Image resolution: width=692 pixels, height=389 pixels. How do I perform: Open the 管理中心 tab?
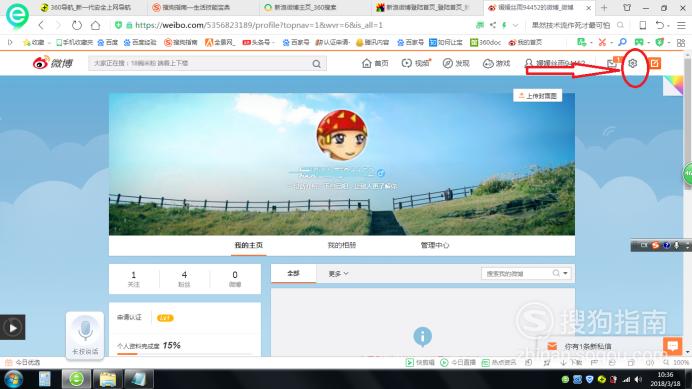coord(435,245)
